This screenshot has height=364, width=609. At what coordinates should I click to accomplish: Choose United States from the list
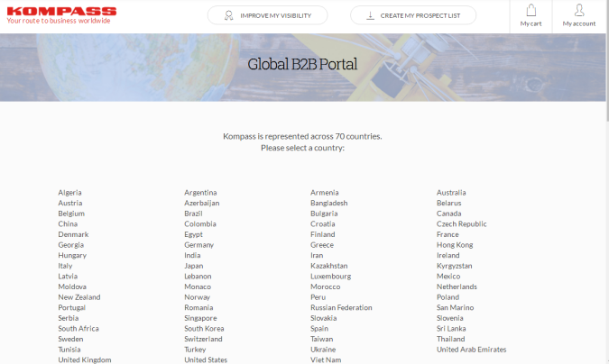(206, 359)
